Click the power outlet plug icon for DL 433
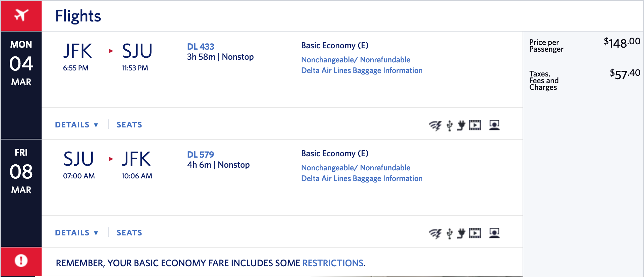 click(461, 125)
